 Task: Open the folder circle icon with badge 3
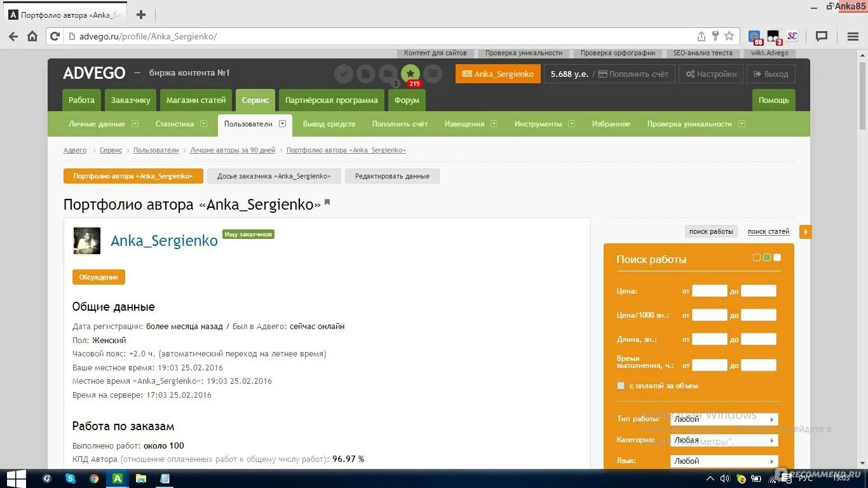coord(388,74)
